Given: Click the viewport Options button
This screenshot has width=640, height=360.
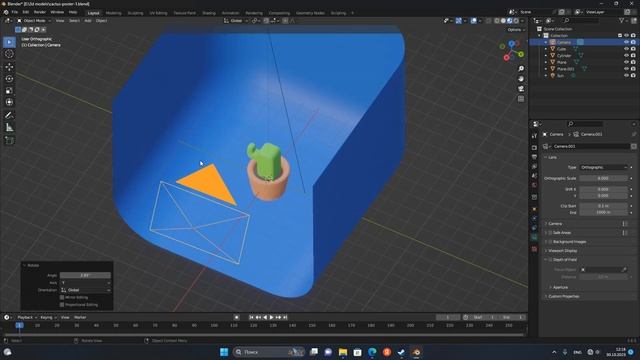Looking at the screenshot, I should [x=516, y=30].
